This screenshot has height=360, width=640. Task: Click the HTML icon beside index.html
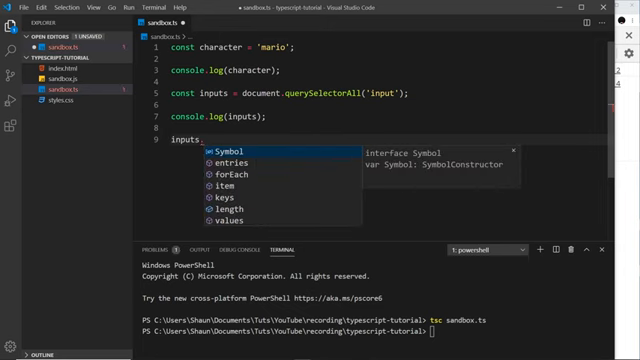coord(42,68)
